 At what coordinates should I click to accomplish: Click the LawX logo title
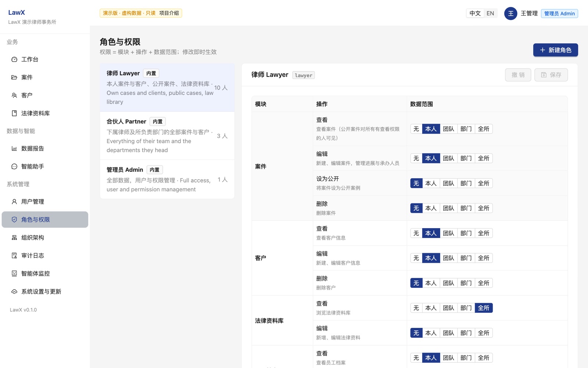pos(17,13)
